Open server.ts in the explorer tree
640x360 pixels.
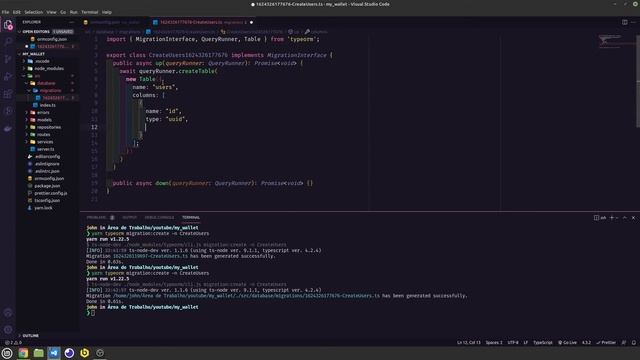(45, 149)
